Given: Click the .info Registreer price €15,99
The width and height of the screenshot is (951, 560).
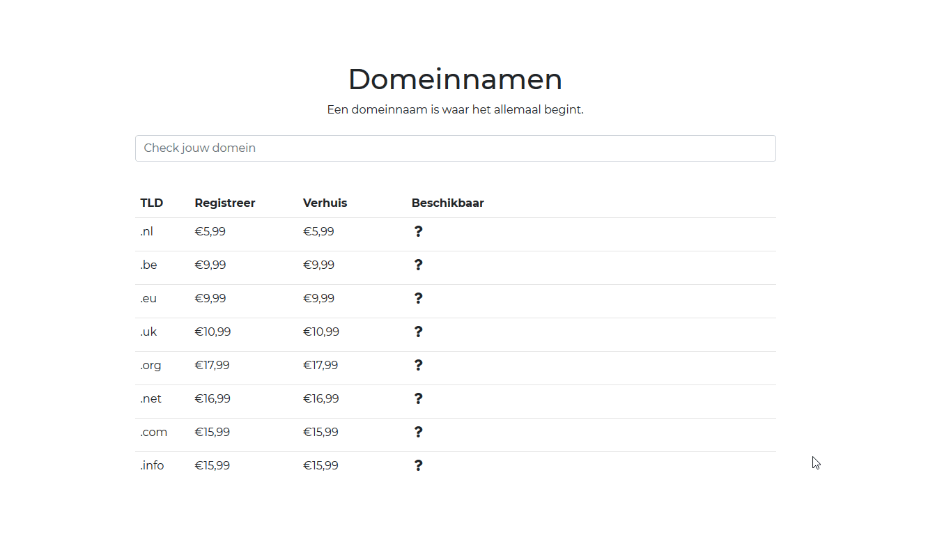Looking at the screenshot, I should point(212,465).
